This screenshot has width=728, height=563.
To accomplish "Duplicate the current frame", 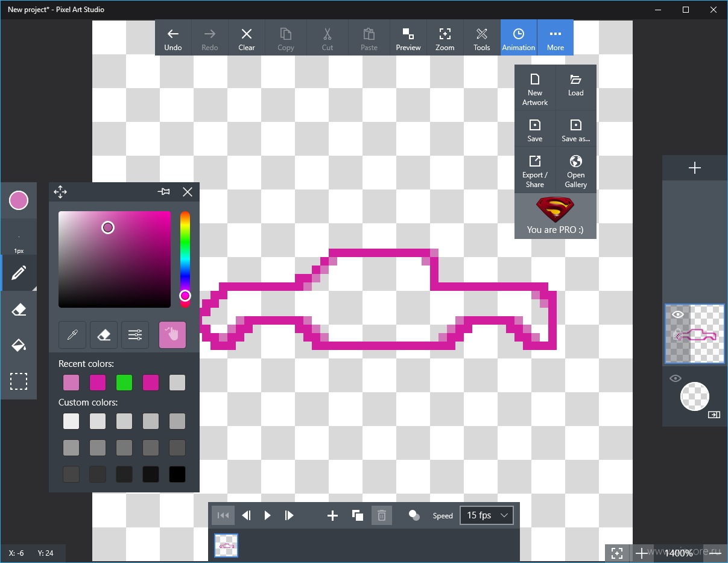I will coord(357,515).
